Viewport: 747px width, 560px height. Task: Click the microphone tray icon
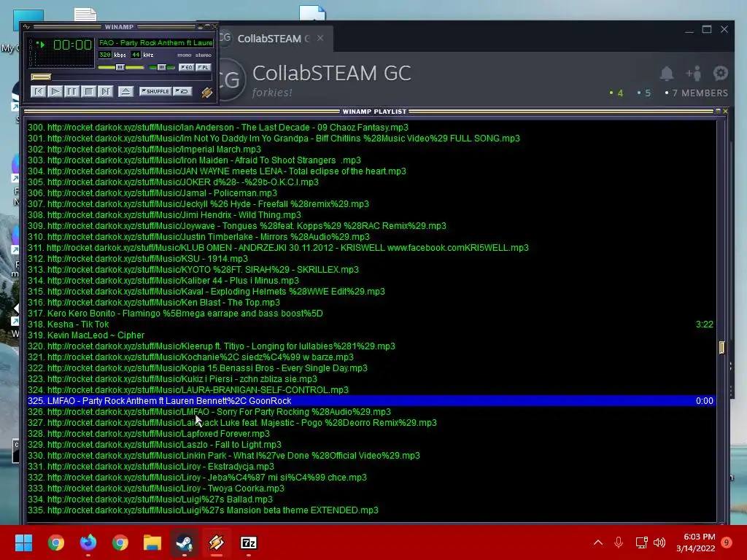[x=619, y=542]
